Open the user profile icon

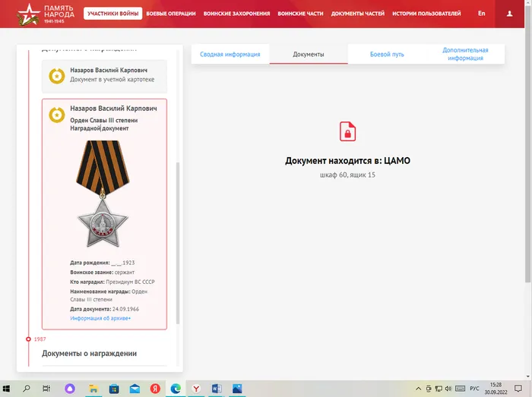509,14
